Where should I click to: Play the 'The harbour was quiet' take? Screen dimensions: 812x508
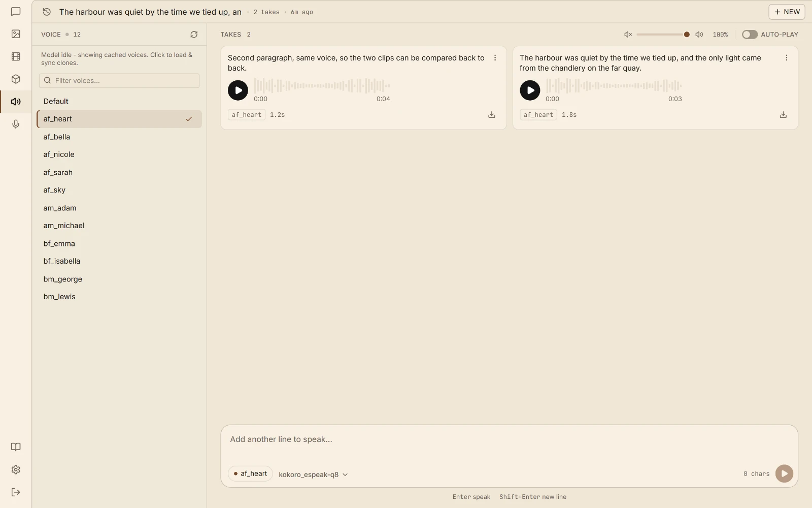pyautogui.click(x=530, y=90)
